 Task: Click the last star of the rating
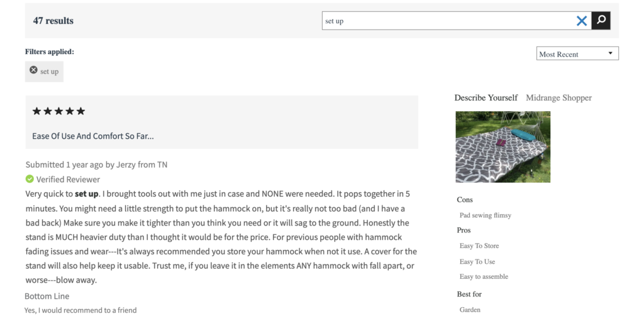point(80,111)
